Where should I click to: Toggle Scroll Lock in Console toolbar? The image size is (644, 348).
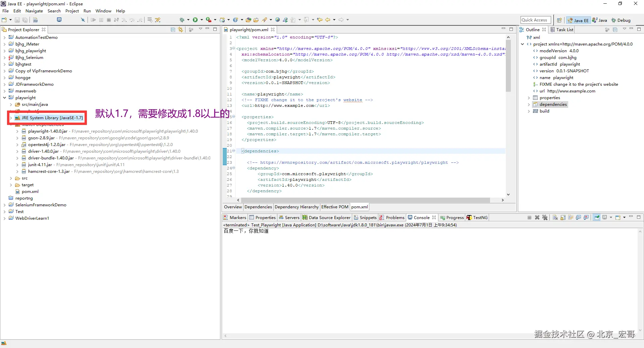point(563,217)
